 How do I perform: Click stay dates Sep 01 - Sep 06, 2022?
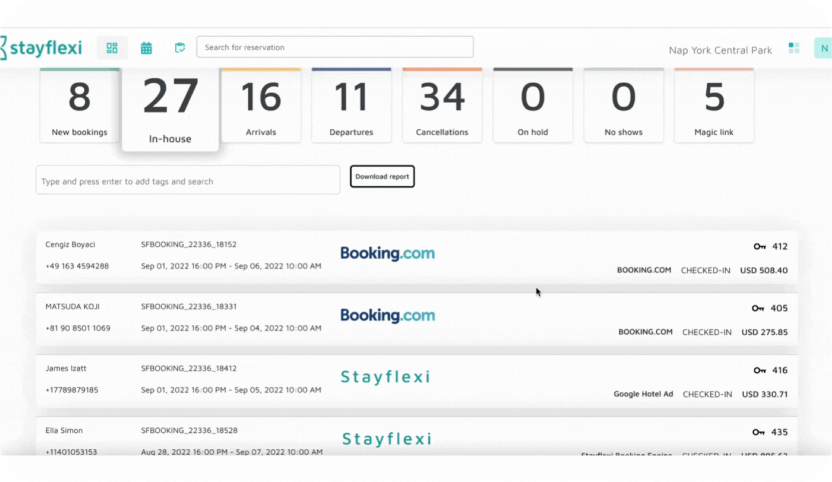[231, 266]
